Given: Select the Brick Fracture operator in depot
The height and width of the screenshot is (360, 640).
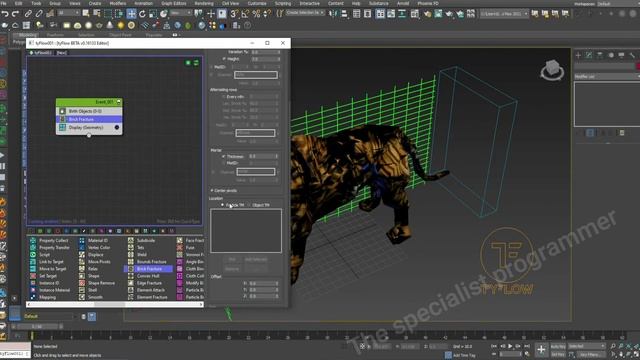Looking at the screenshot, I should point(149,269).
